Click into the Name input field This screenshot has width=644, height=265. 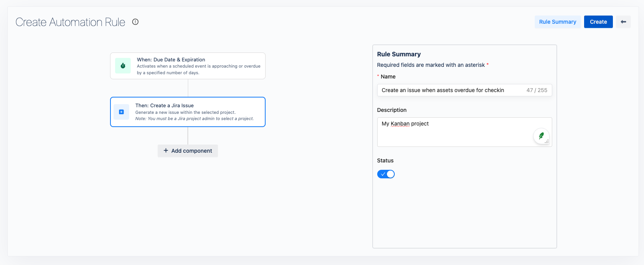(447, 90)
